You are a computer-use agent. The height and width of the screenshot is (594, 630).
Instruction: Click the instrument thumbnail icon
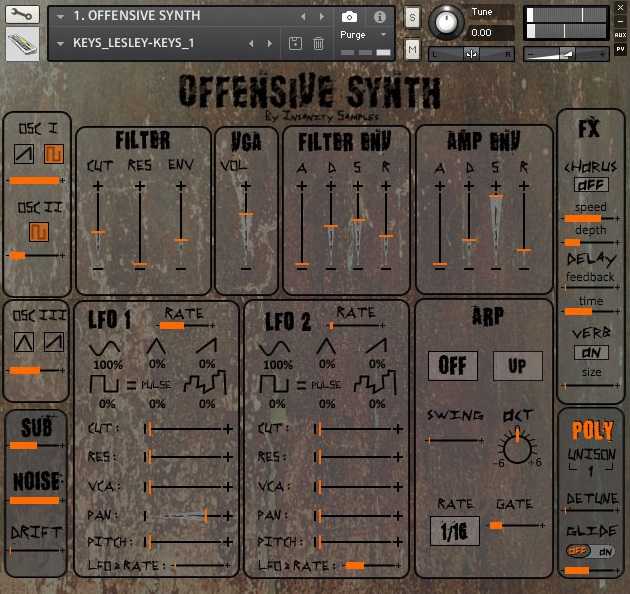[x=22, y=44]
